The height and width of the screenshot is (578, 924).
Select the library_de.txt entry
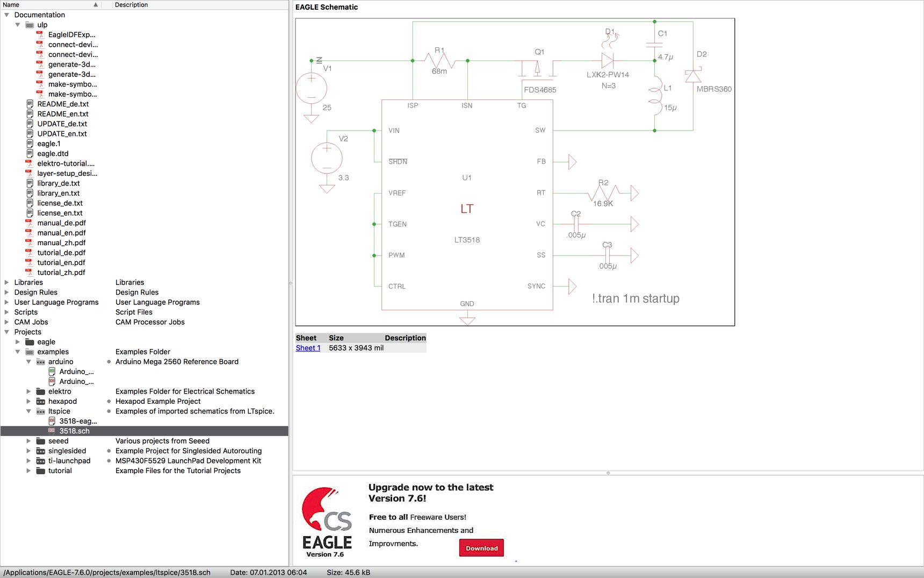click(58, 183)
